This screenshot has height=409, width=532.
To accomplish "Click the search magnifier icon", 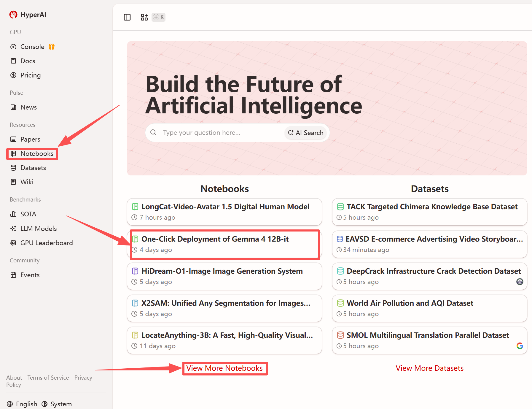I will point(153,132).
